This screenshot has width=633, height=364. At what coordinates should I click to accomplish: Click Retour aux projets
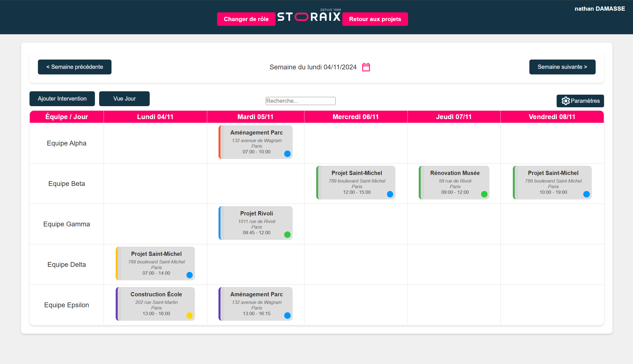point(375,19)
